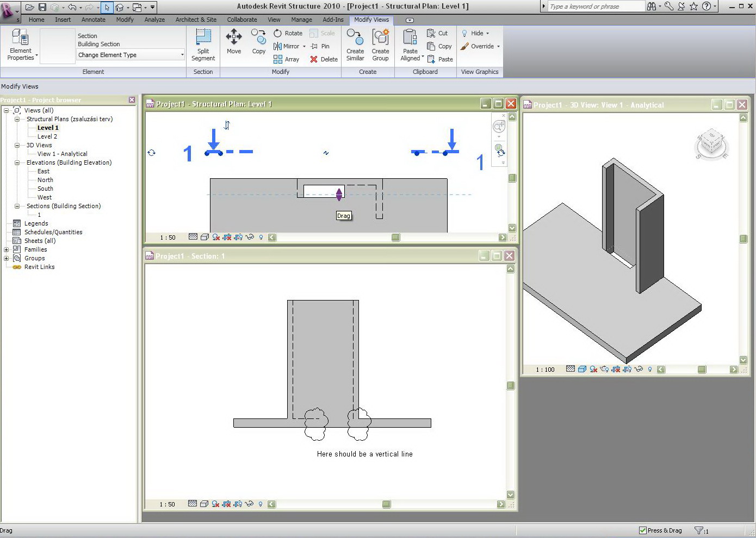Click the Save disk icon
Viewport: 756px width, 538px height.
(42, 7)
